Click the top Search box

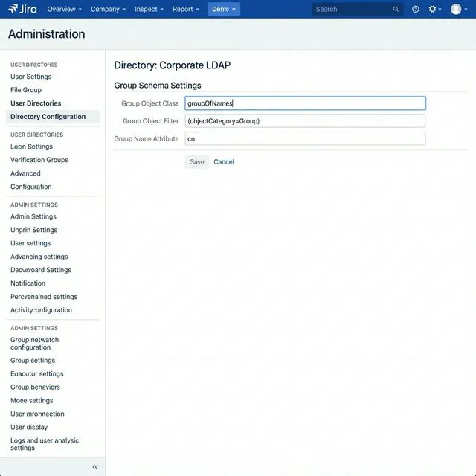point(351,10)
